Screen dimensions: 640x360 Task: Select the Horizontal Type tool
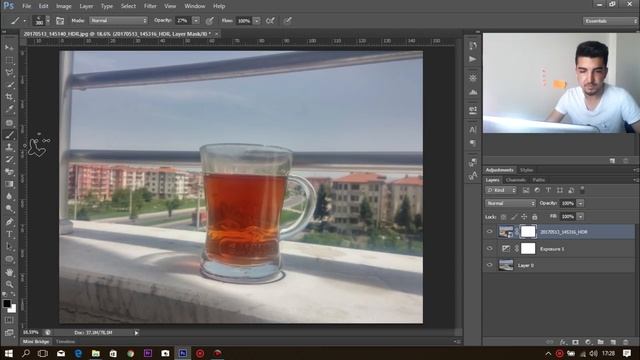tap(9, 234)
